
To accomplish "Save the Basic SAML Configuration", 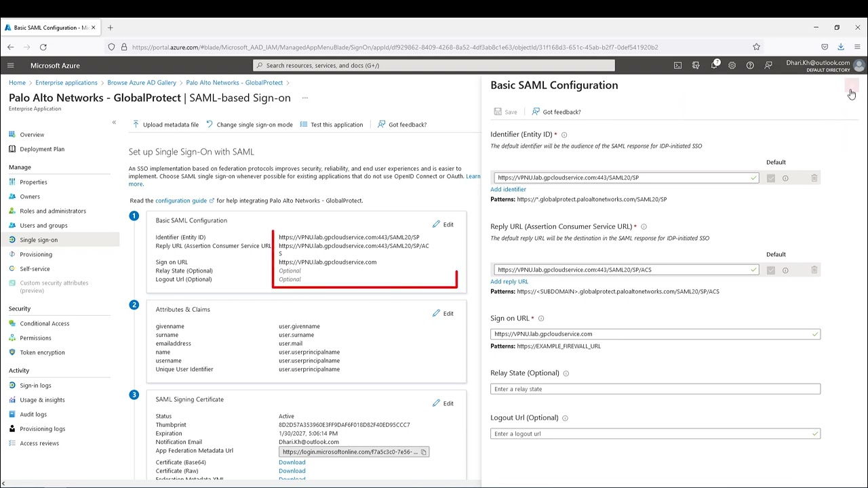I will click(505, 112).
